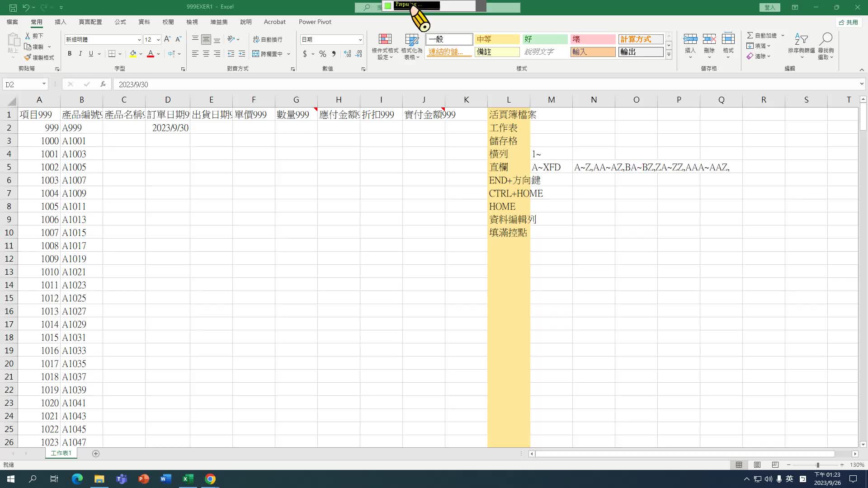Toggle Italic formatting

tap(80, 54)
